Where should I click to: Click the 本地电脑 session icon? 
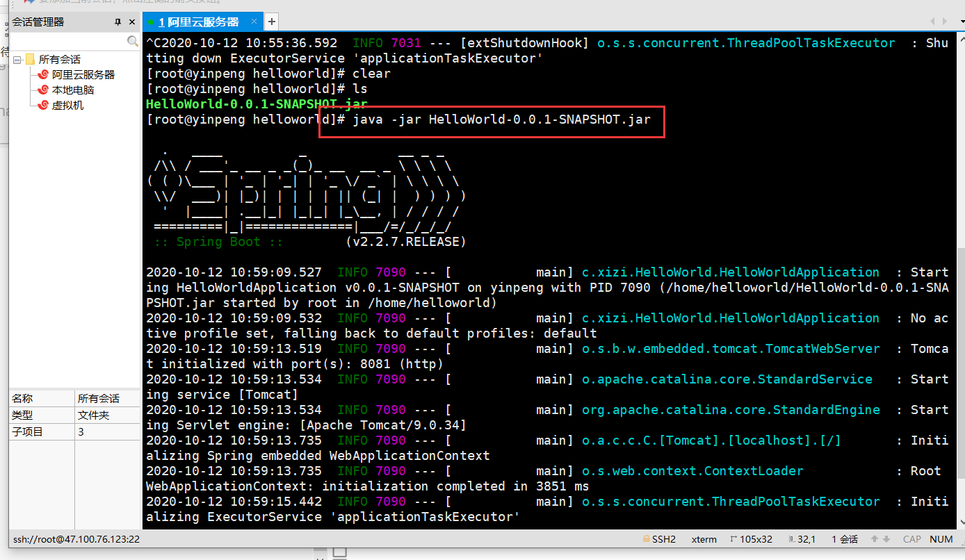44,90
